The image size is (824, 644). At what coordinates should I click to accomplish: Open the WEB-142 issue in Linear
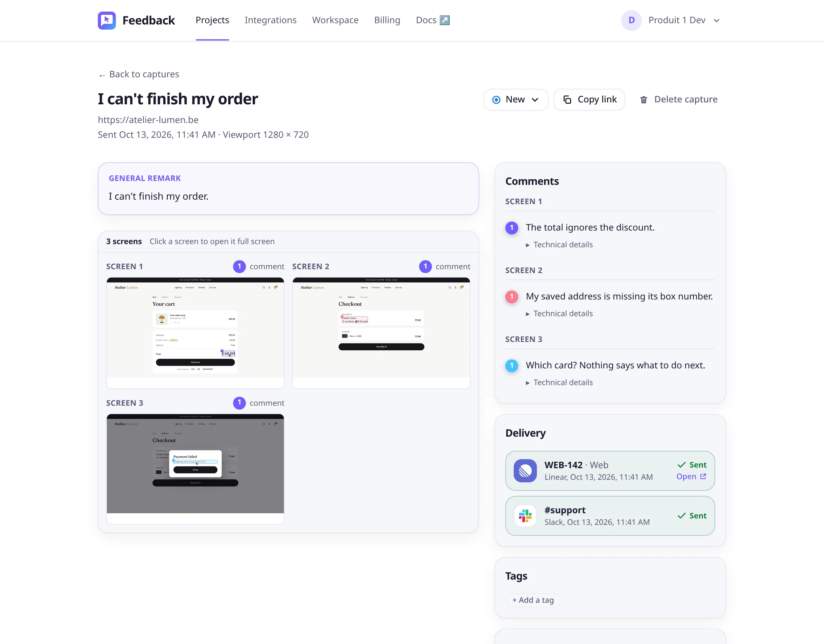pos(691,476)
